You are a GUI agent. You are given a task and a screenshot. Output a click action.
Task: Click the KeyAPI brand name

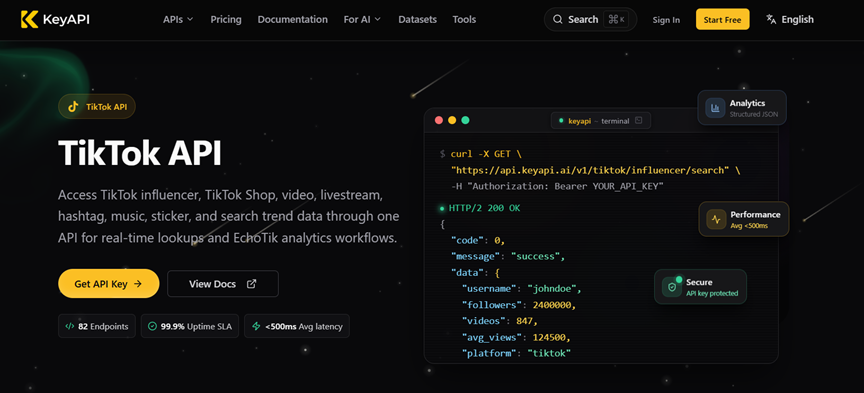(66, 19)
